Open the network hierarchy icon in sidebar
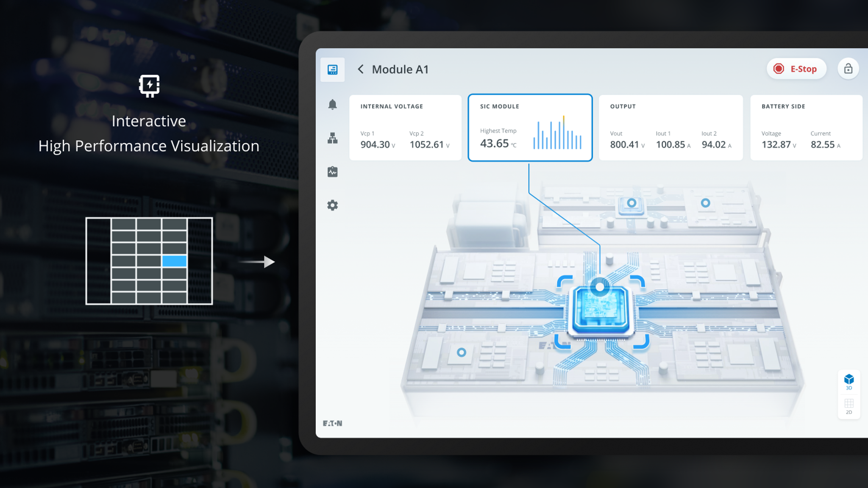 pos(332,138)
